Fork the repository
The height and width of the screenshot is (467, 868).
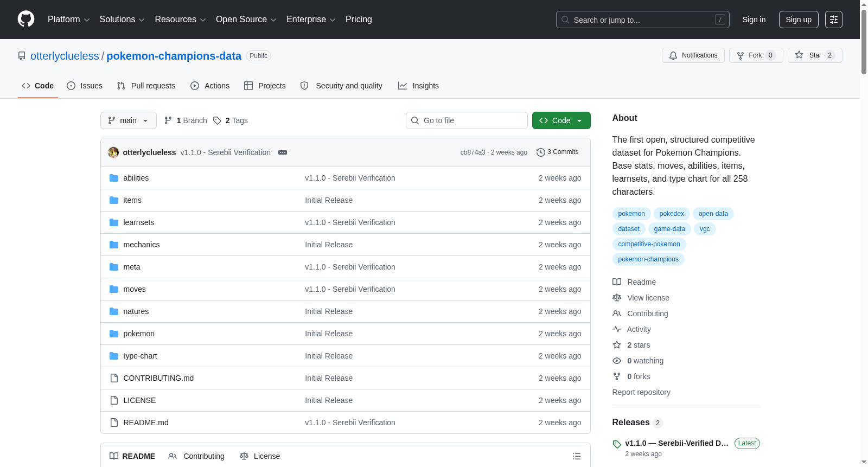(756, 55)
